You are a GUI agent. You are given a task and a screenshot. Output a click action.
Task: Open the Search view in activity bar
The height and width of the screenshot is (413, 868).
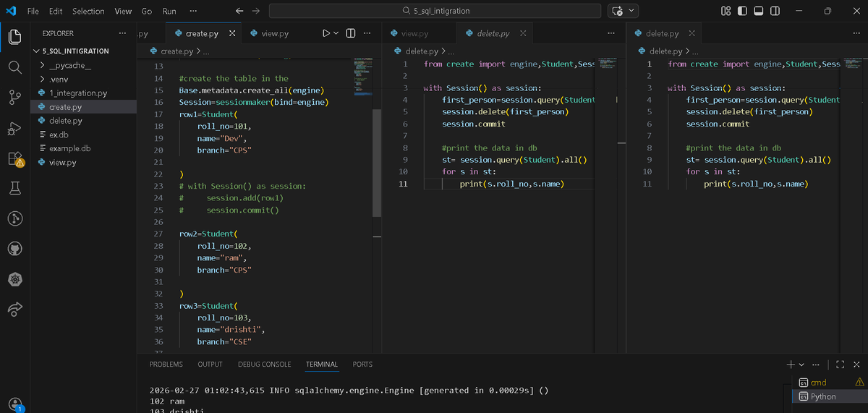tap(16, 67)
